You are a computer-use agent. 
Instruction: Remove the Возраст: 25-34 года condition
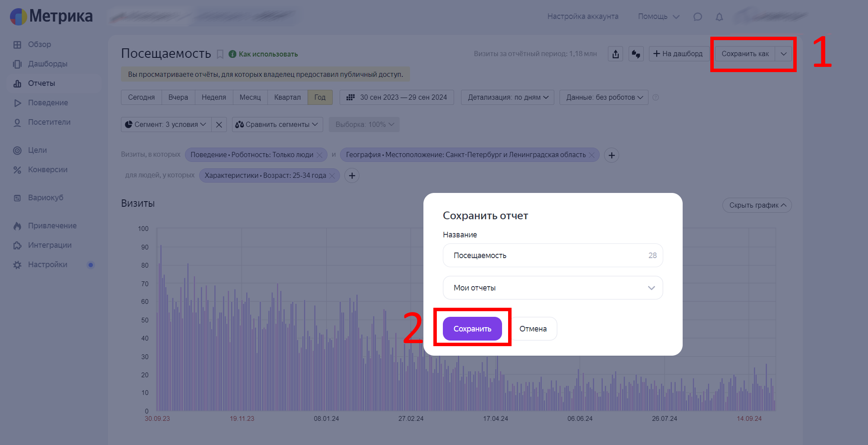[332, 176]
